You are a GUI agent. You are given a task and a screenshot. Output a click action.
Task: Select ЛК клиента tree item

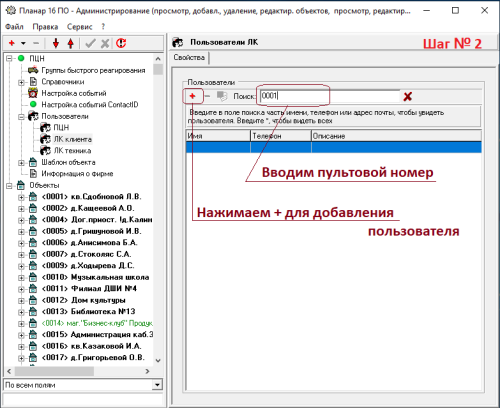73,139
